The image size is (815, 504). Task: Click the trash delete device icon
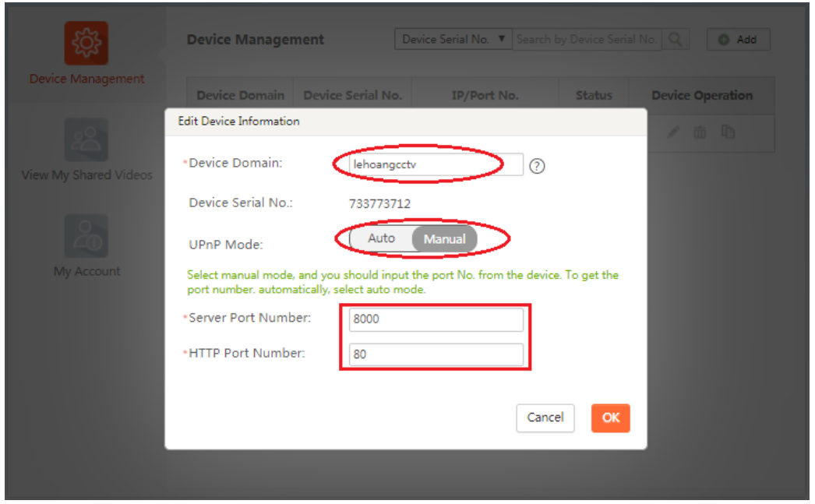700,132
